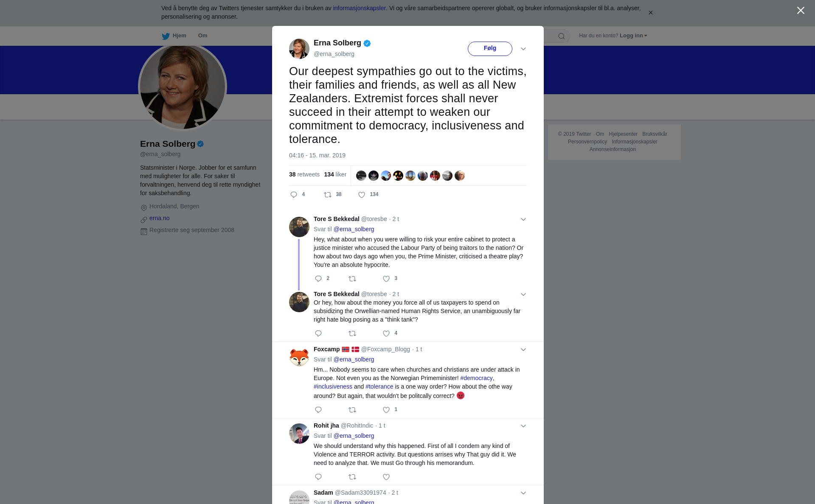Dismiss the cookie notice banner
Screen dimensions: 815x504
click(x=650, y=13)
